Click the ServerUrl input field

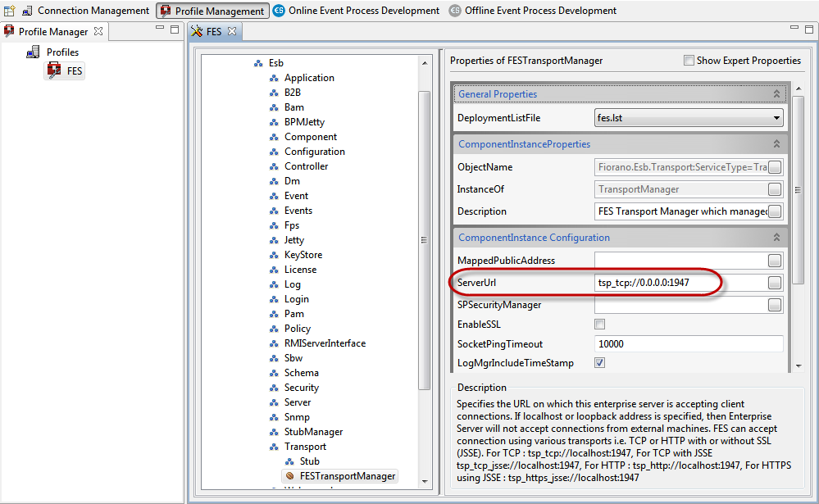[x=680, y=283]
